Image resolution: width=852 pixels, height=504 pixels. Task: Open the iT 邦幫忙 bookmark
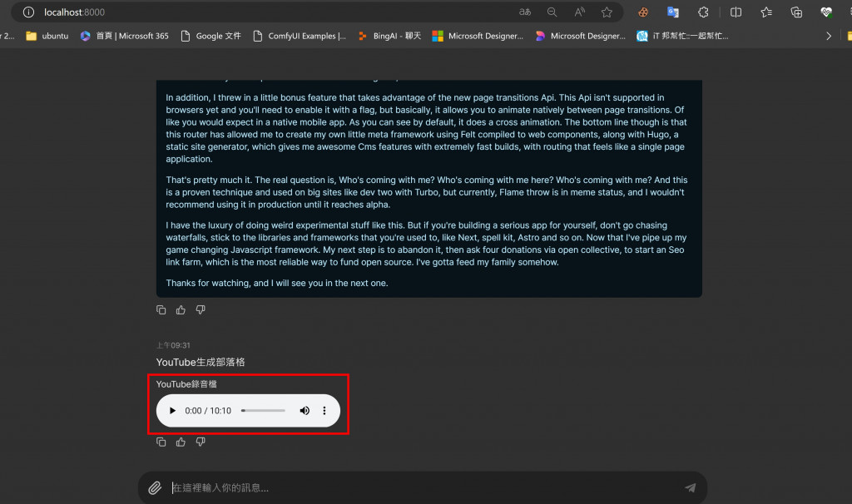(x=682, y=36)
